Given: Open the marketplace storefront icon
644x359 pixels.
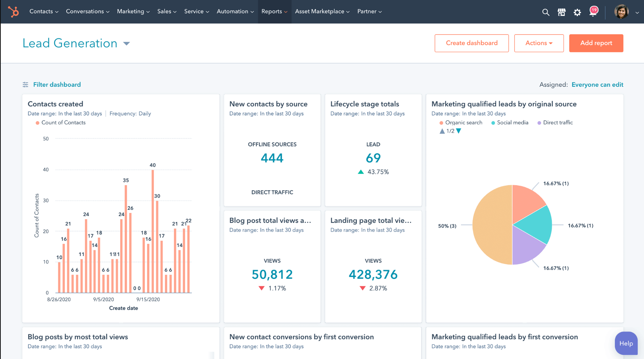Looking at the screenshot, I should pyautogui.click(x=562, y=12).
